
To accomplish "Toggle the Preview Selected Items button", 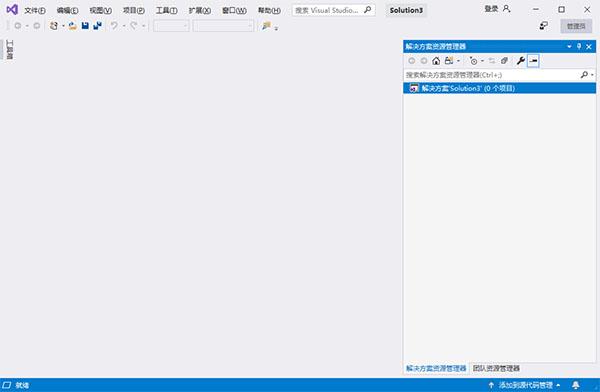I will point(533,60).
